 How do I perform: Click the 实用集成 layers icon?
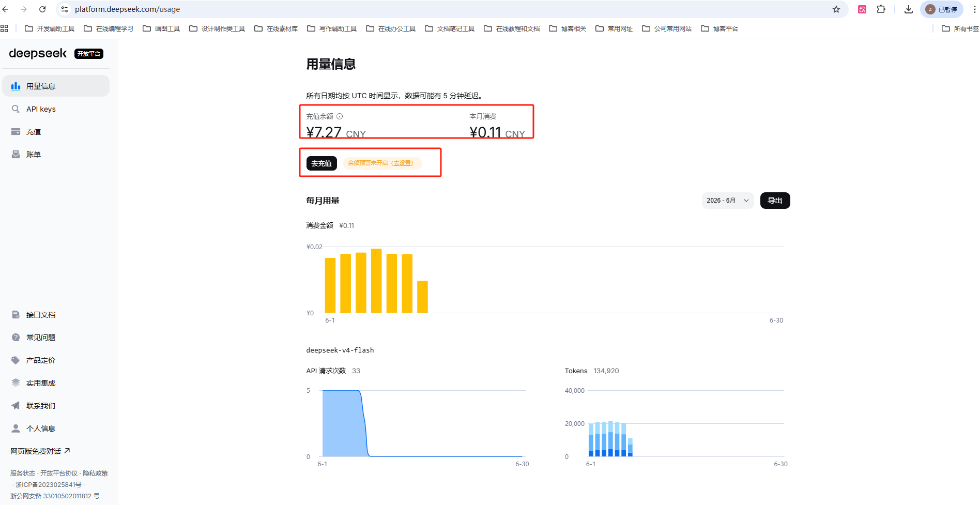16,383
